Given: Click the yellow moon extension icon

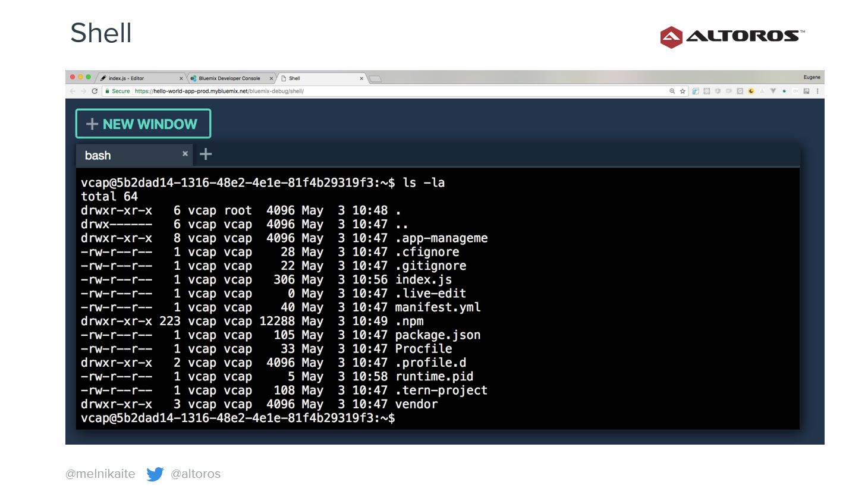Looking at the screenshot, I should click(751, 91).
